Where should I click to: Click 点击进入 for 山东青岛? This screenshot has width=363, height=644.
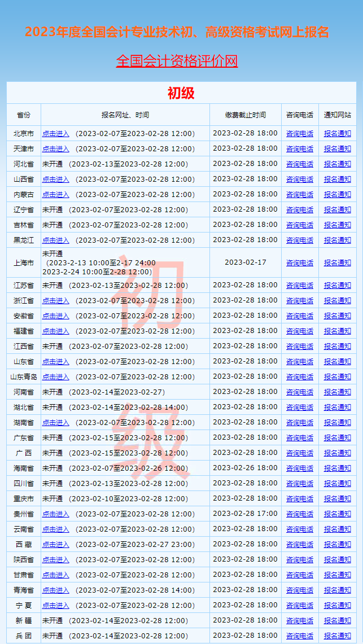[x=55, y=377]
